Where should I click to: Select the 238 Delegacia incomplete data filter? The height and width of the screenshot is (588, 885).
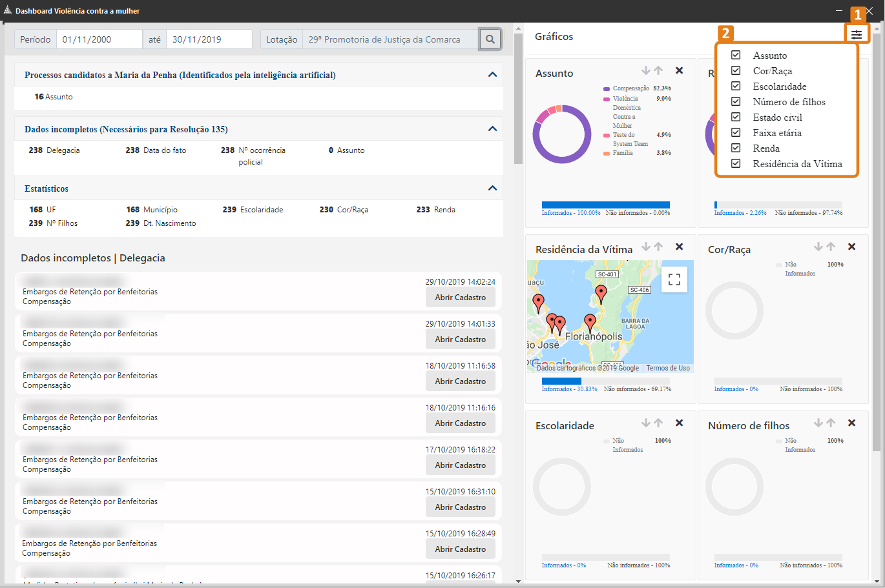tap(54, 150)
